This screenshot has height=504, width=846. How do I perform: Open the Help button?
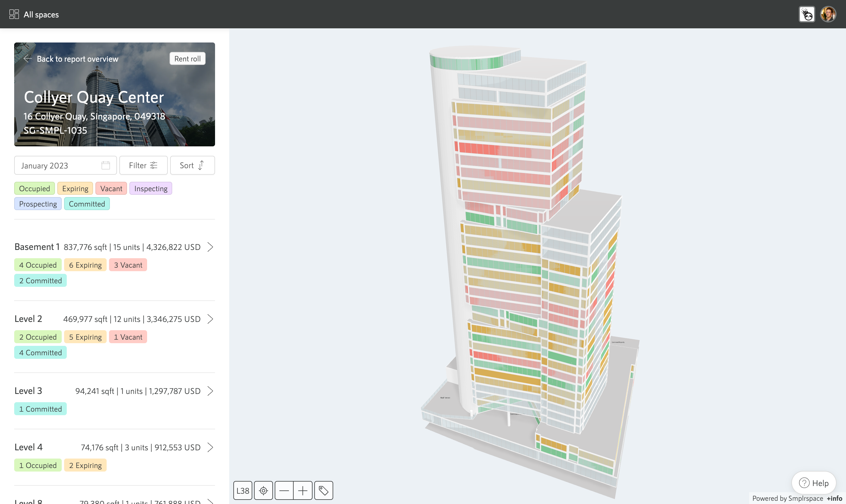pos(814,482)
